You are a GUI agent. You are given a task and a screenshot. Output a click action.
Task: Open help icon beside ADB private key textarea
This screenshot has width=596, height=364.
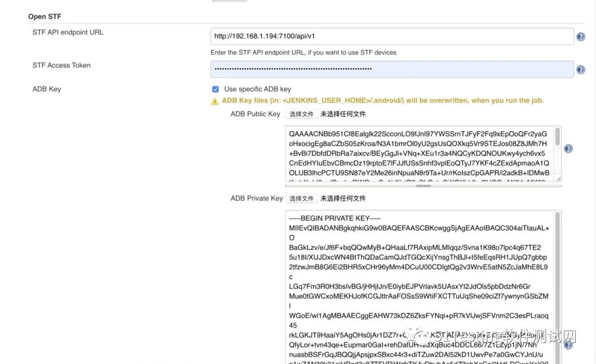(x=568, y=345)
